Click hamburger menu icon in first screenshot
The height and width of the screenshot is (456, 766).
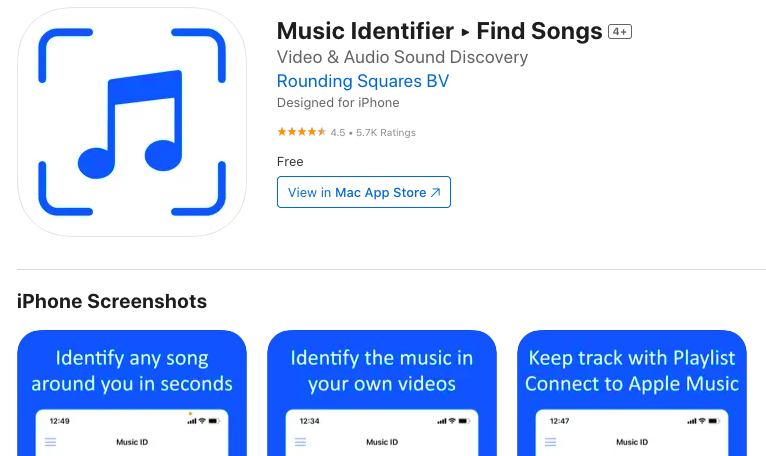click(50, 442)
